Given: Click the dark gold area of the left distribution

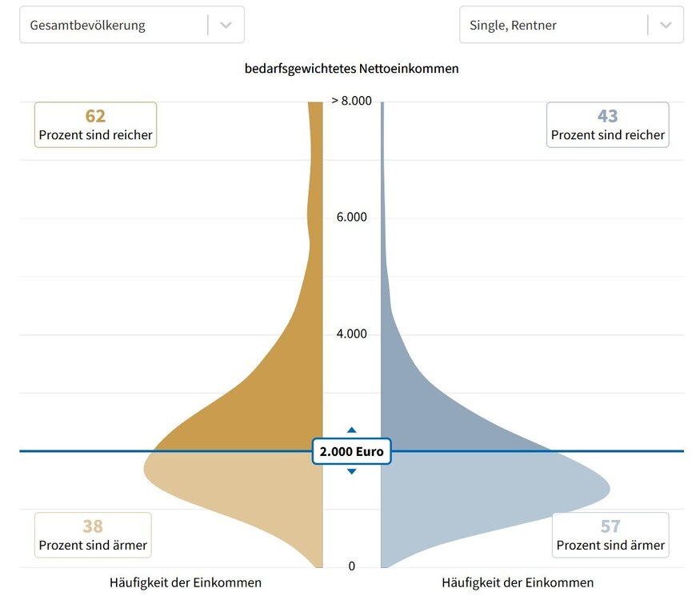Looking at the screenshot, I should (272, 400).
